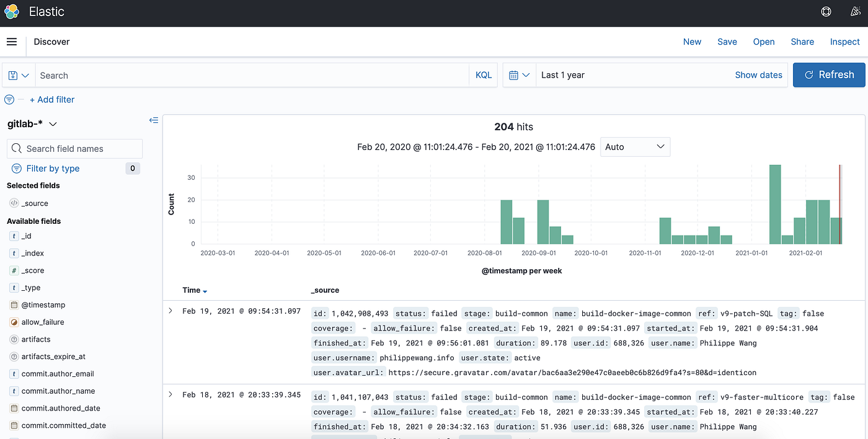Open the help icon in the top bar
868x439 pixels.
point(826,11)
